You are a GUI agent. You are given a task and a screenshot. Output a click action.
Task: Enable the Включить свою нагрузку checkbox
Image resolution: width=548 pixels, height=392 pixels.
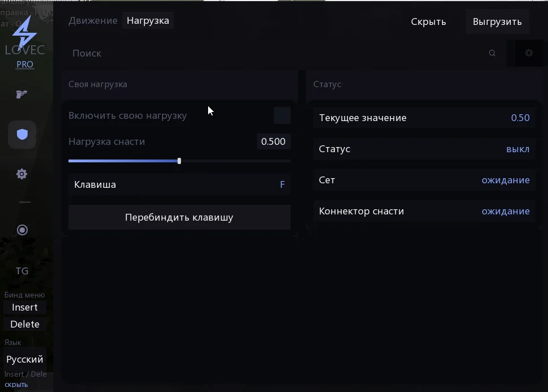[x=282, y=115]
